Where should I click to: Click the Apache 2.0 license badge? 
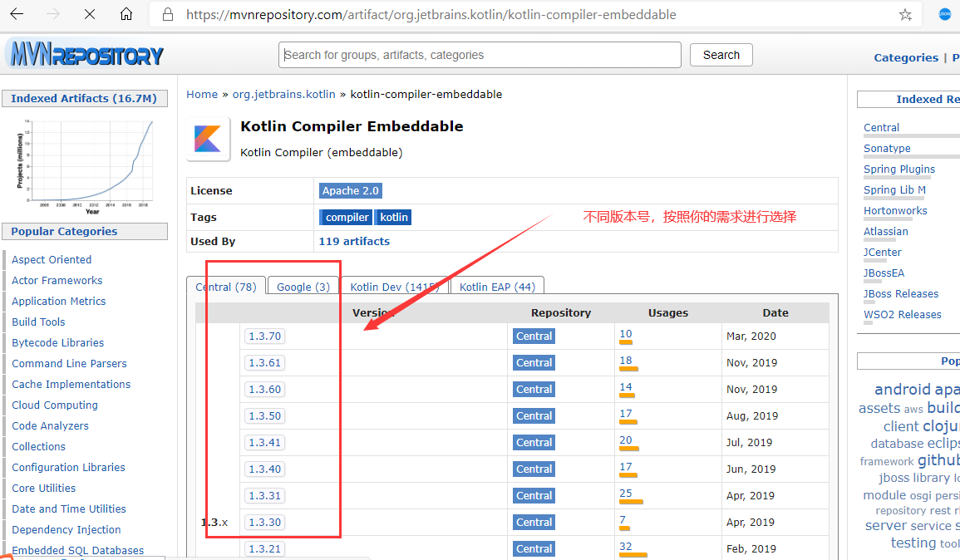click(x=350, y=190)
